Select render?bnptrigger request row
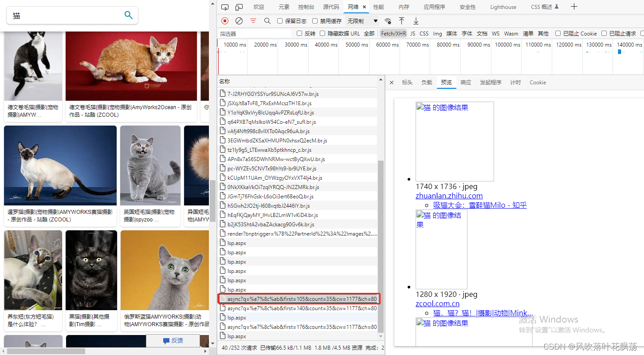Screen dimensions: 644x355 (298, 233)
